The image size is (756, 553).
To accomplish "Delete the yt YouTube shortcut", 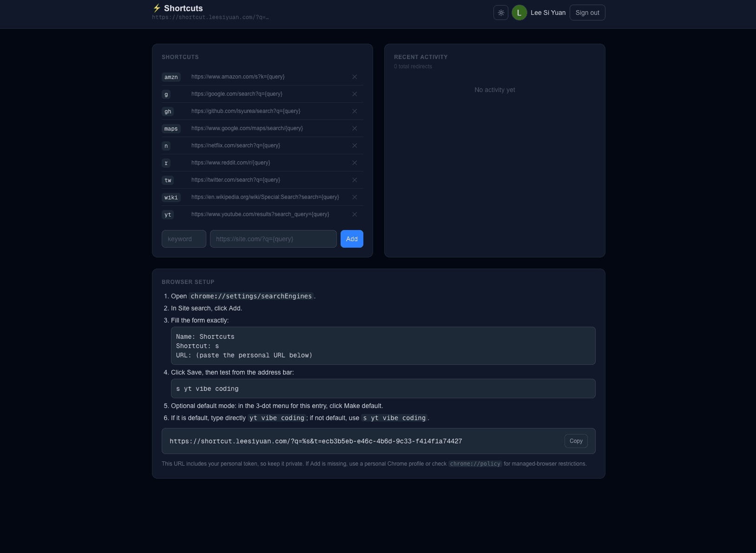I will click(x=354, y=214).
